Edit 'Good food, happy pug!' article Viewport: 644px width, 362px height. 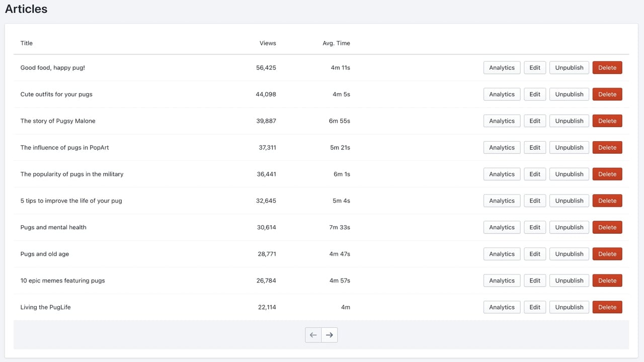[x=535, y=68]
